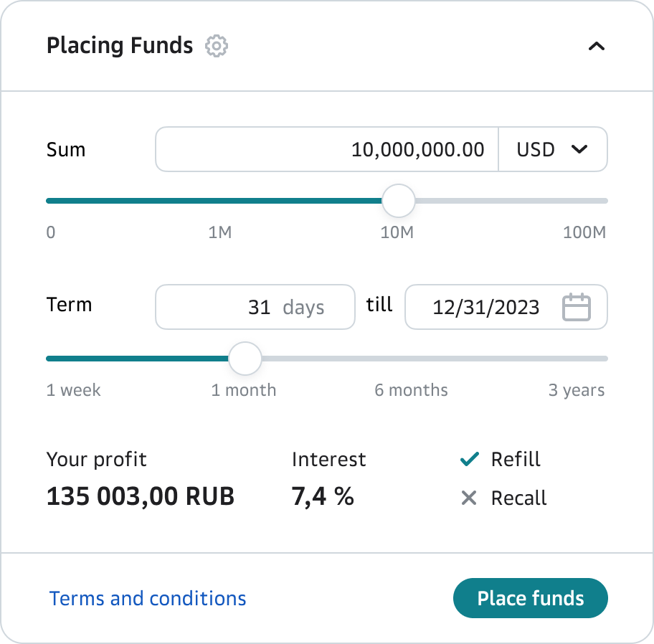Screen dimensions: 654x644
Task: Select the 1 month term label
Action: click(243, 390)
